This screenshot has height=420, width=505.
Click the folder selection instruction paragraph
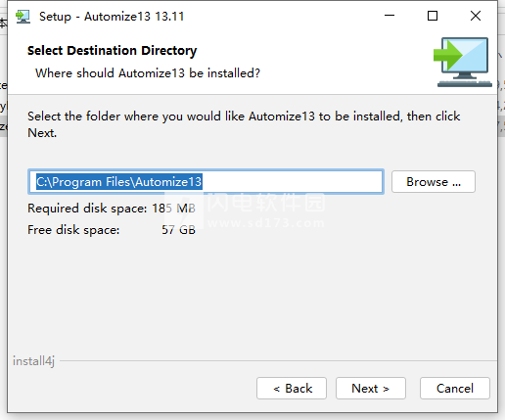(x=244, y=124)
